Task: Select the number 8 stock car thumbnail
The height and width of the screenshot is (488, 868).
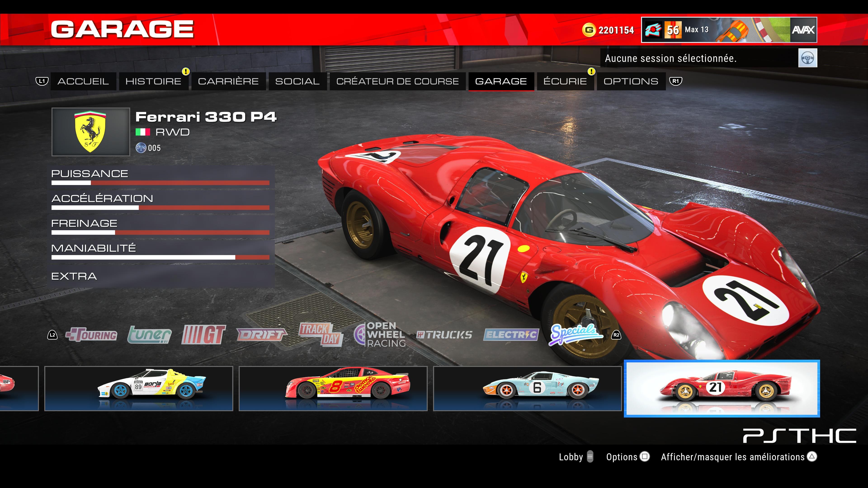Action: click(x=333, y=389)
